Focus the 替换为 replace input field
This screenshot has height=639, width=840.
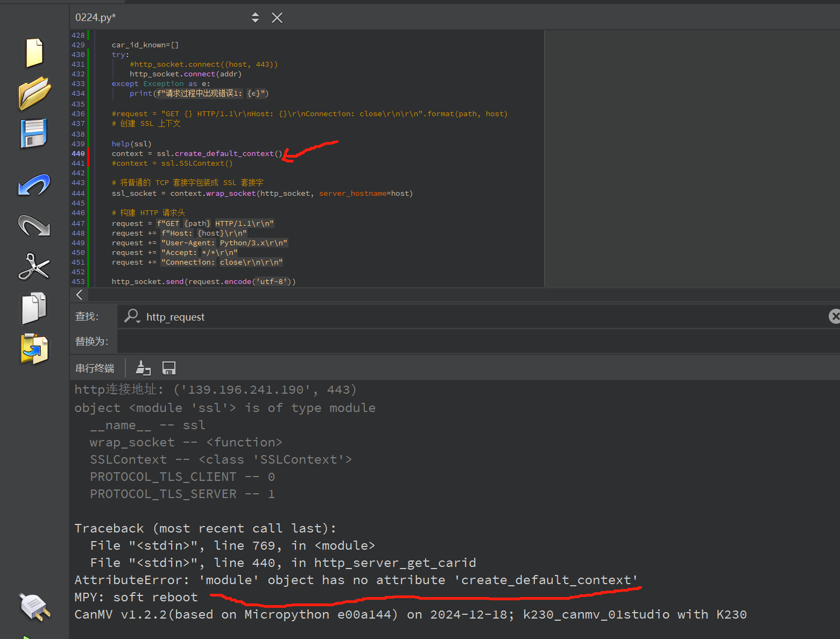pyautogui.click(x=474, y=342)
